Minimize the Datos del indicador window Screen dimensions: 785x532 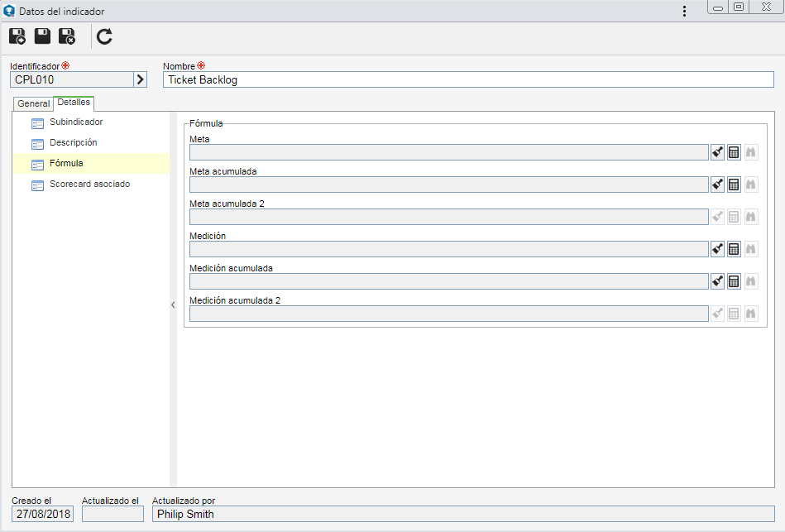(719, 7)
